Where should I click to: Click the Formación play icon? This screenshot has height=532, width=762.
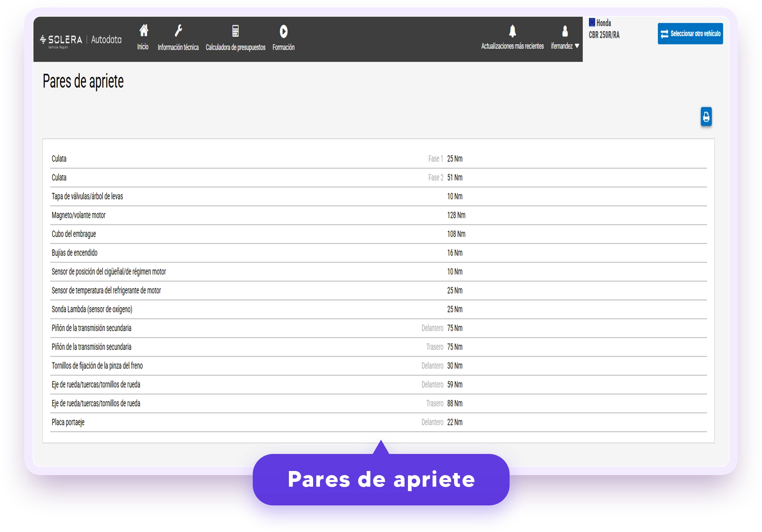coord(283,31)
